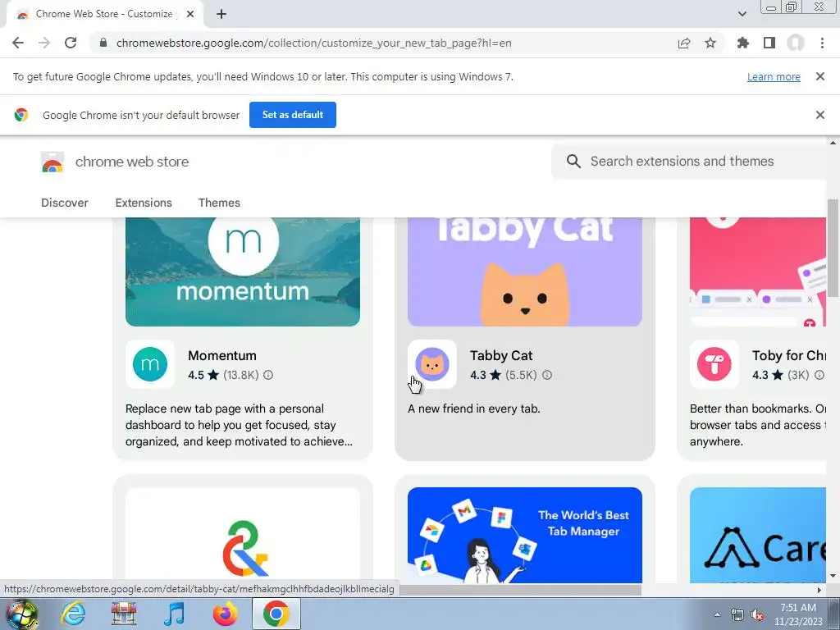Click the muted volume tray icon
Viewport: 840px width, 630px height.
(757, 615)
